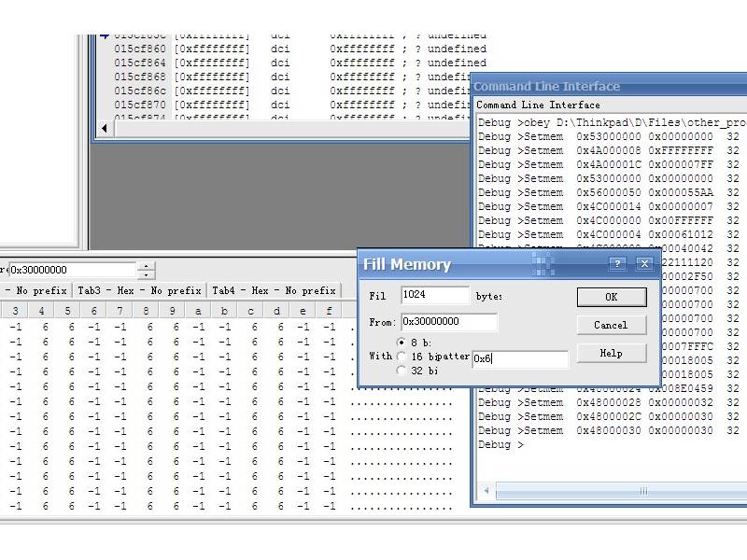Choose the 16 bit pattern option
Image resolution: width=747 pixels, height=560 pixels.
tap(402, 357)
